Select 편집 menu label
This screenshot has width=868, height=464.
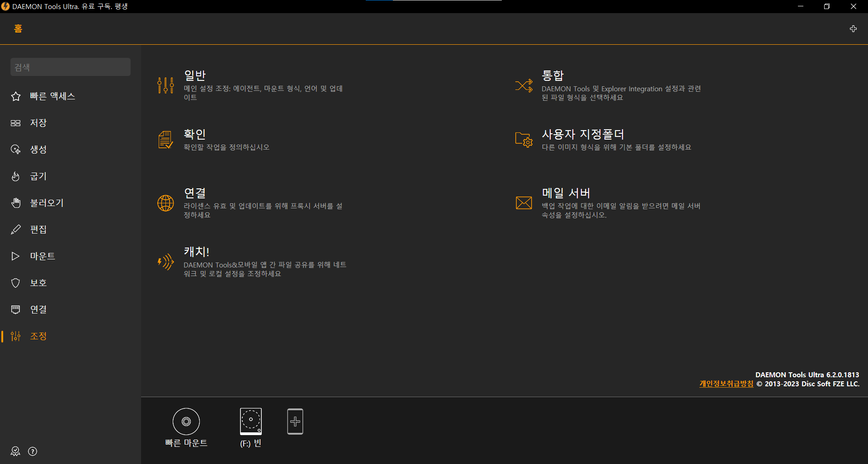coord(38,230)
